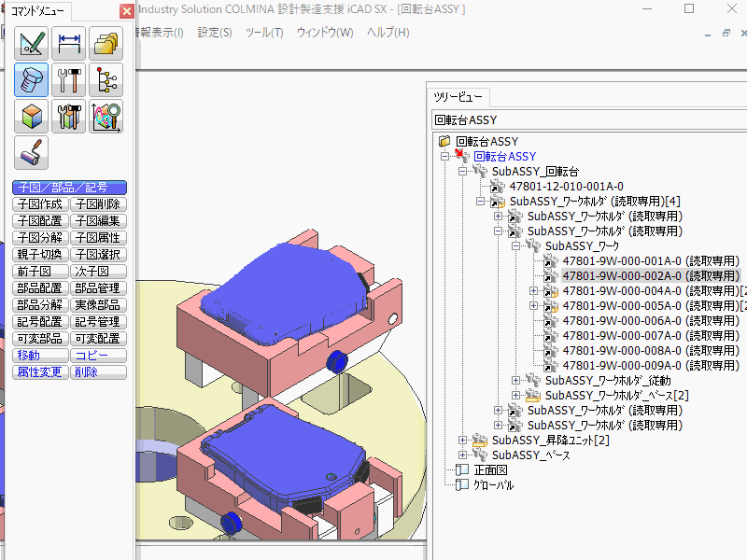Click the dimension measurement icon
Screen dimensions: 747x560
pyautogui.click(x=69, y=43)
